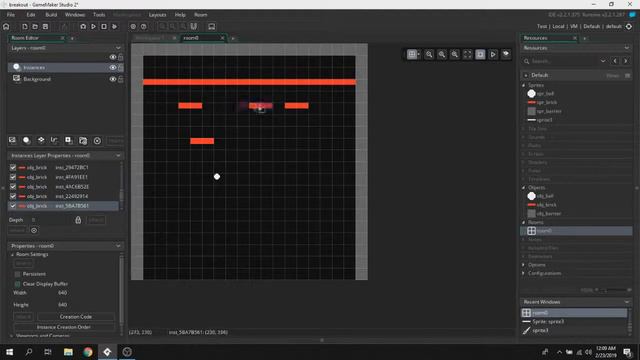Toggle the center view button in room toolbar
Image resolution: width=640 pixels, height=360 pixels.
pos(480,54)
